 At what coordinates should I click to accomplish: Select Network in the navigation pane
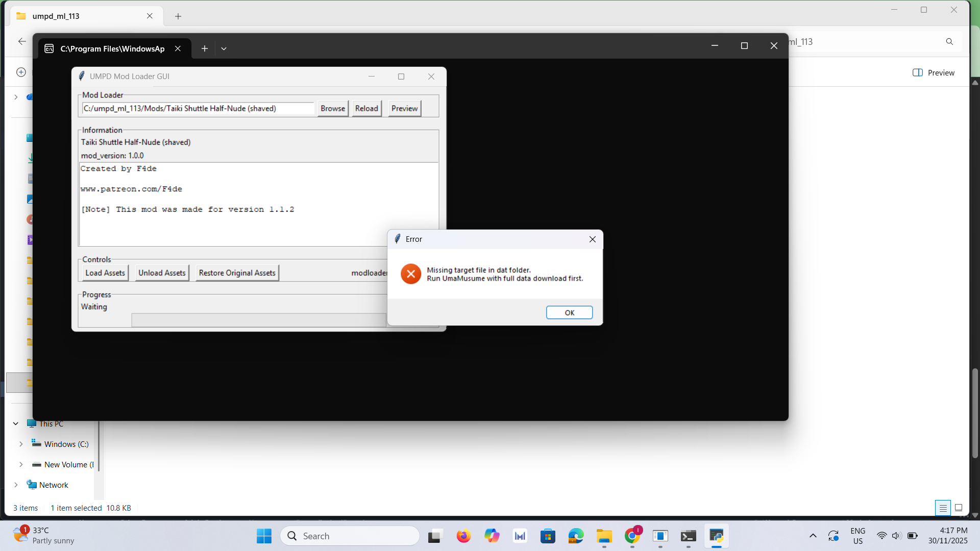click(47, 485)
